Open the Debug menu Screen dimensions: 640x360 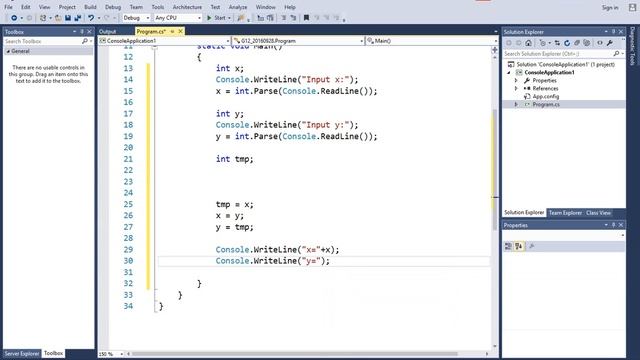(113, 7)
